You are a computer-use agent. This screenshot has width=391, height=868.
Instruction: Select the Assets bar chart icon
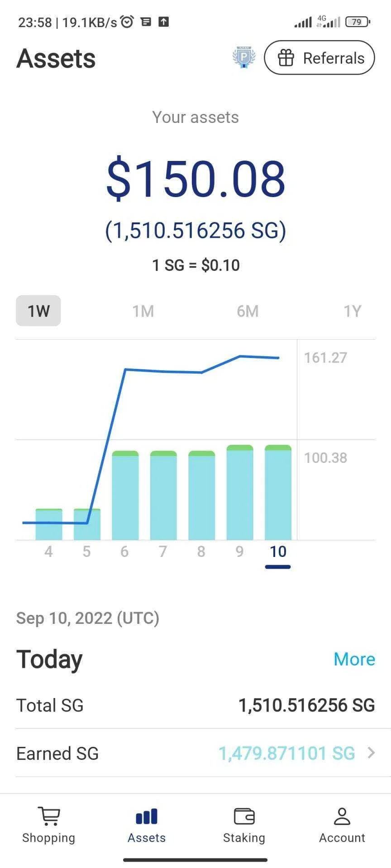(147, 816)
